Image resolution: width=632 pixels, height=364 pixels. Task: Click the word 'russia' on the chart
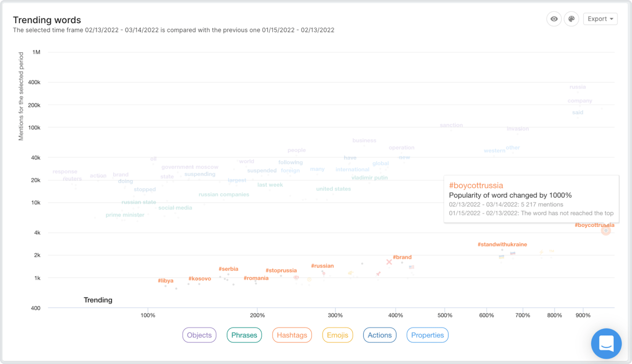pyautogui.click(x=577, y=87)
